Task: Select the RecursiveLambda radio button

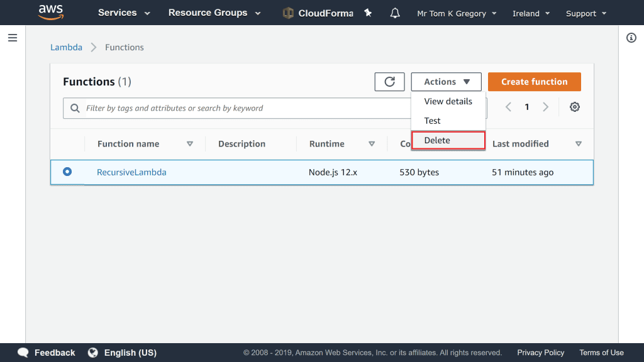Action: pos(67,172)
